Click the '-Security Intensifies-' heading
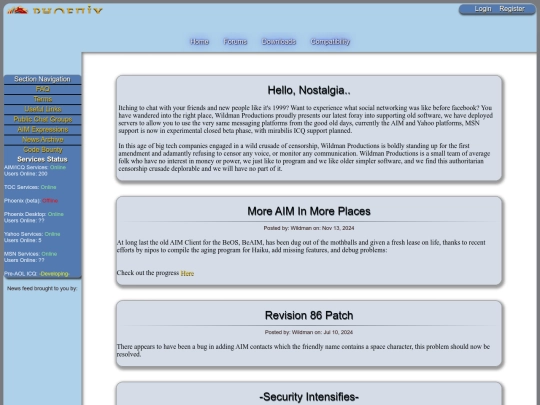Image resolution: width=540 pixels, height=405 pixels. (x=309, y=397)
